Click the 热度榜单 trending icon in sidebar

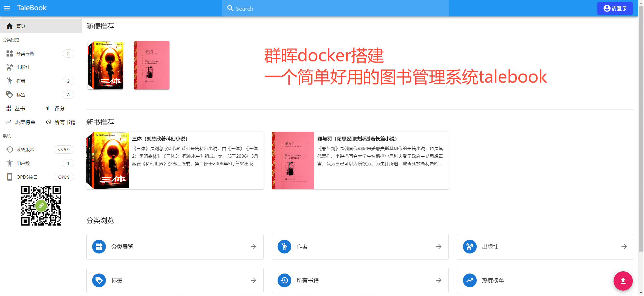(x=9, y=122)
